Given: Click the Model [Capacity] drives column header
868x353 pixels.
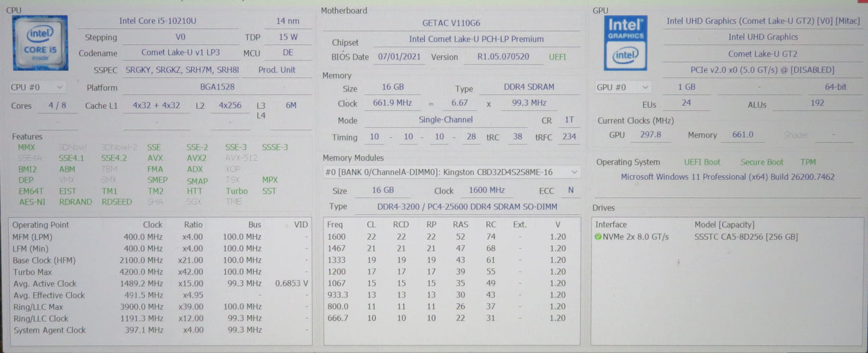Looking at the screenshot, I should pos(724,225).
